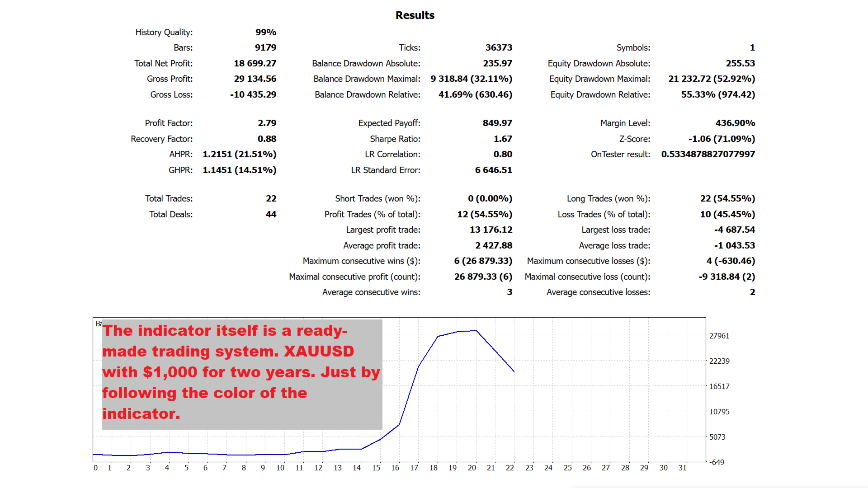This screenshot has height=488, width=868.
Task: Click the Largest profit trade value
Action: pos(491,230)
